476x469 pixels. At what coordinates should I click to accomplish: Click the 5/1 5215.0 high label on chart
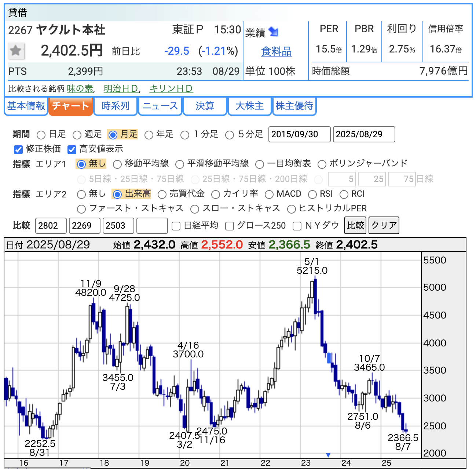(312, 266)
